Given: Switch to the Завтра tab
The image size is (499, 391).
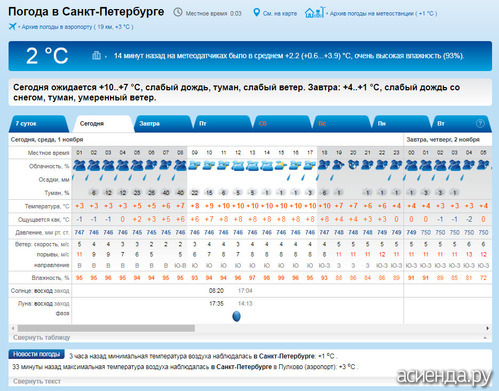Looking at the screenshot, I should coord(163,124).
